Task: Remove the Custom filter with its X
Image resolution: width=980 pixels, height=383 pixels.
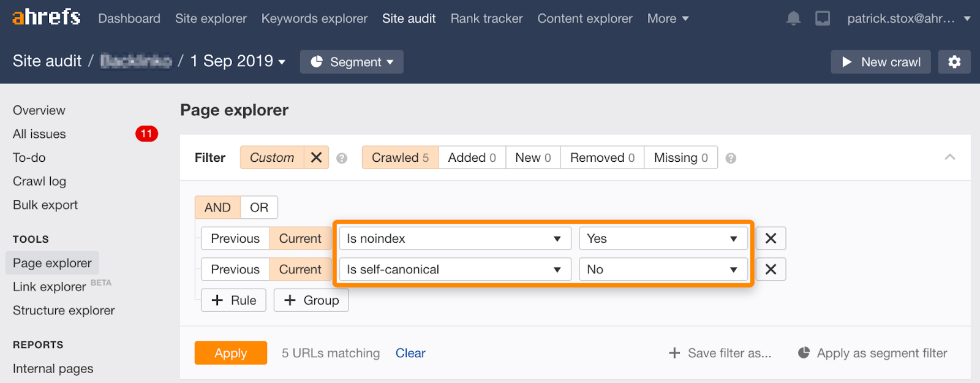Action: [x=316, y=157]
